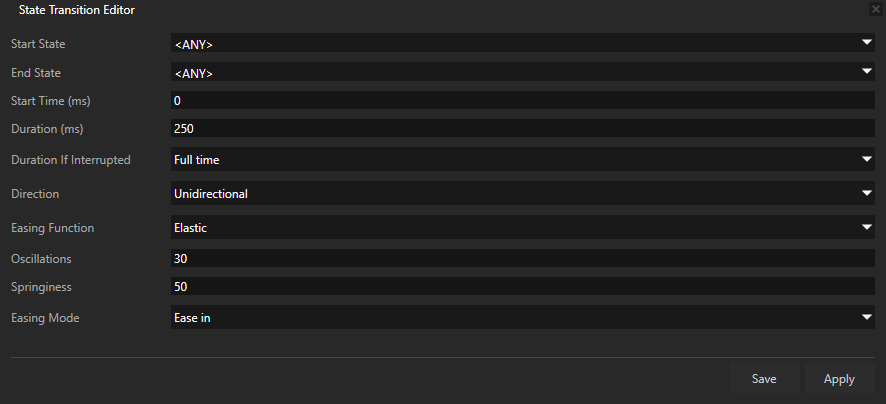
Task: Click the Springiness value field
Action: [523, 286]
